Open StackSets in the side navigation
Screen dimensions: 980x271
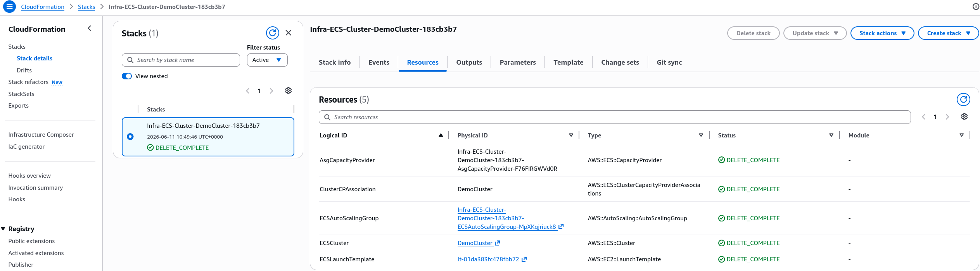pyautogui.click(x=21, y=94)
